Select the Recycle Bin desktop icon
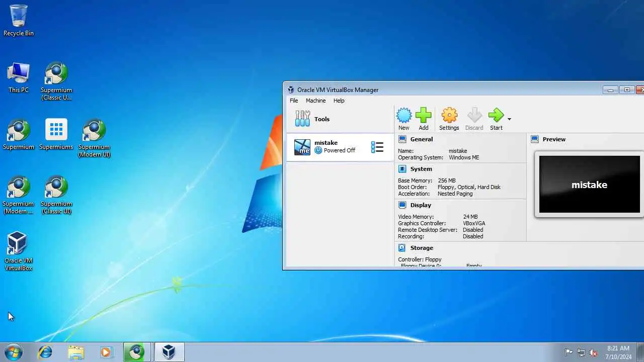644x362 pixels. point(19,21)
